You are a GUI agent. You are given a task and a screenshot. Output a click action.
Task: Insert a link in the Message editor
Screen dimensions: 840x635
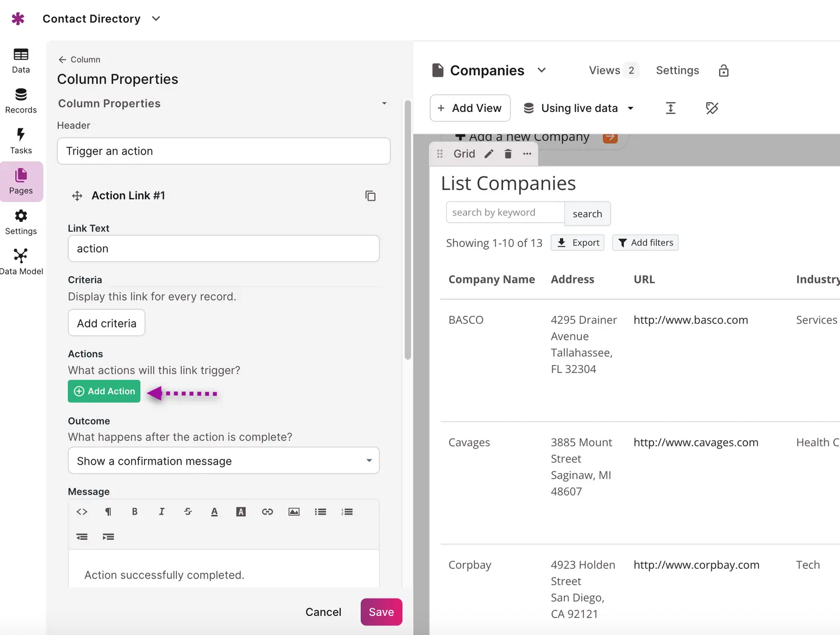267,512
